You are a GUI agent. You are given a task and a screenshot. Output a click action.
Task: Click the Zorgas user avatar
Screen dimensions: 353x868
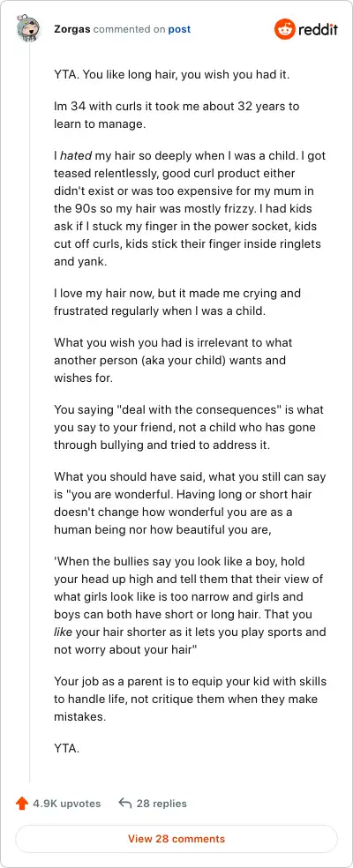[x=29, y=29]
